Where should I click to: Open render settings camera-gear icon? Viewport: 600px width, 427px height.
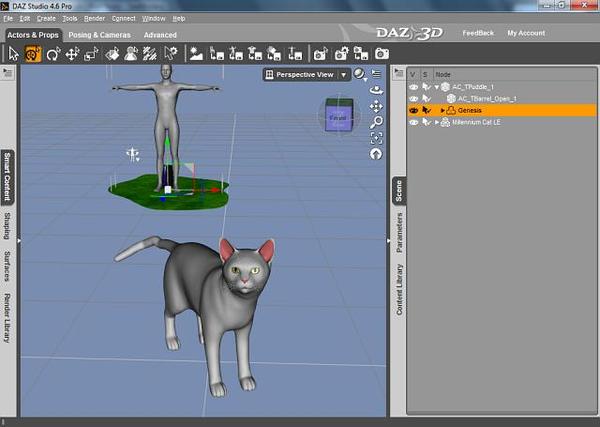pyautogui.click(x=341, y=54)
